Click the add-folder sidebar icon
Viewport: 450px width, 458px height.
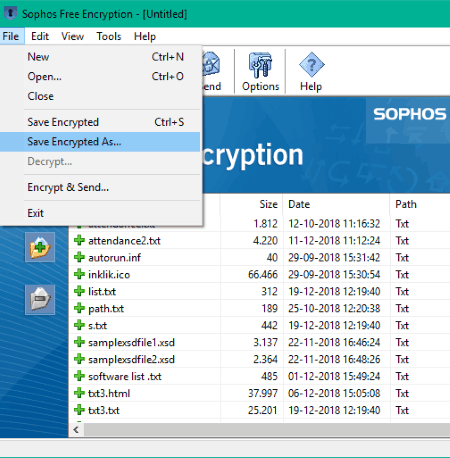[x=40, y=247]
